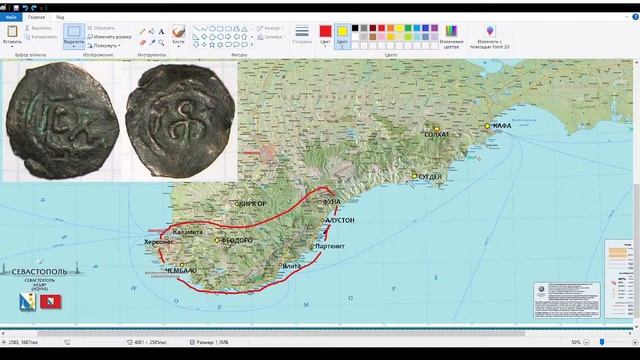The height and width of the screenshot is (360, 640).
Task: Click the rectangular Select (Выделить) tool icon
Action: point(74,31)
